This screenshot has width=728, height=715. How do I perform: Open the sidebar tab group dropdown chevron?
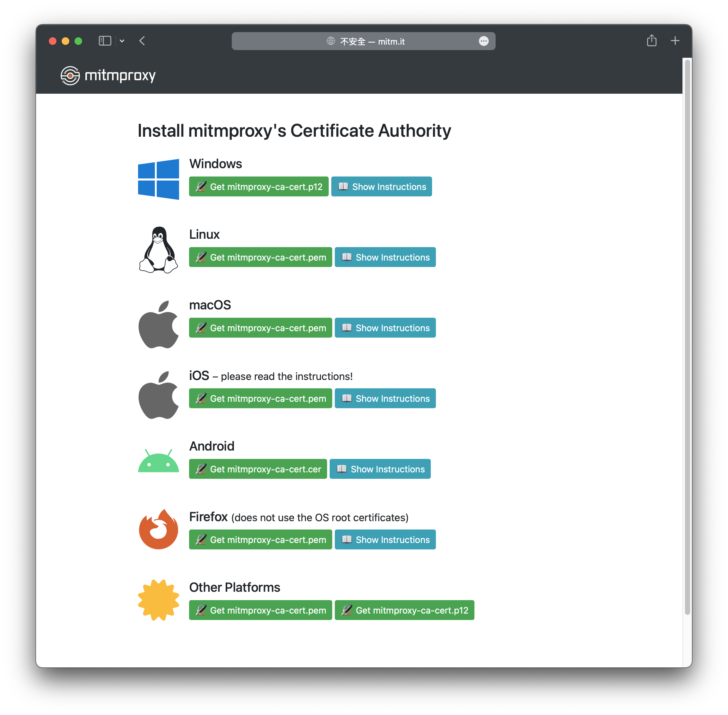(122, 41)
